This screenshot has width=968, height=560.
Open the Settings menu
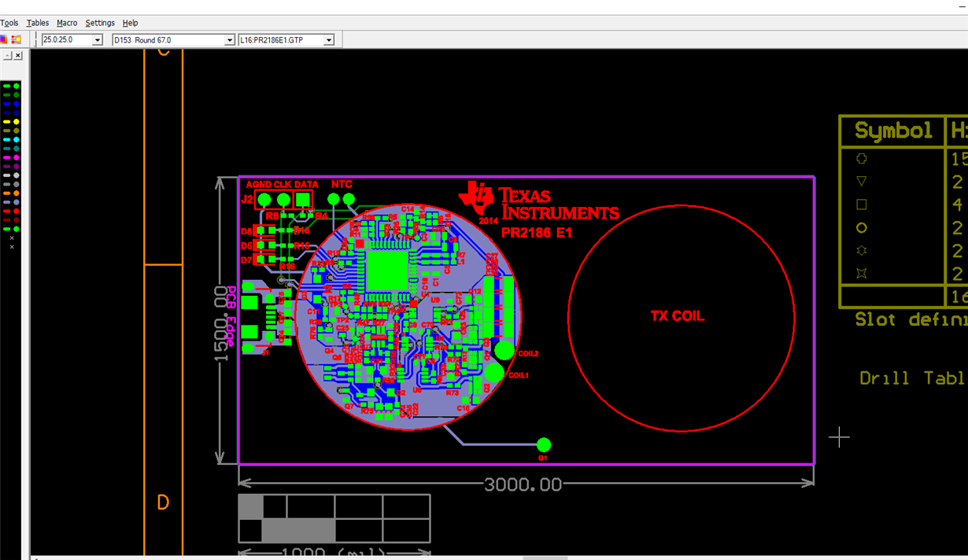click(x=100, y=23)
